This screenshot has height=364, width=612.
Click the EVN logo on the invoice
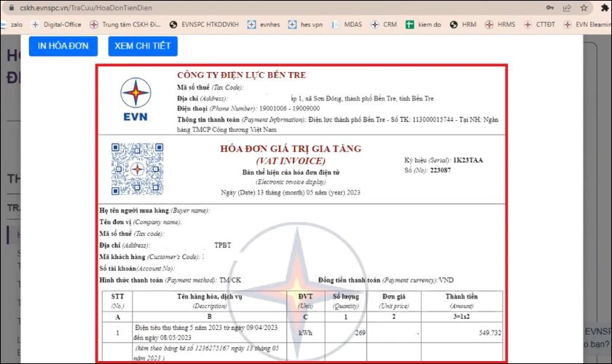(x=136, y=100)
